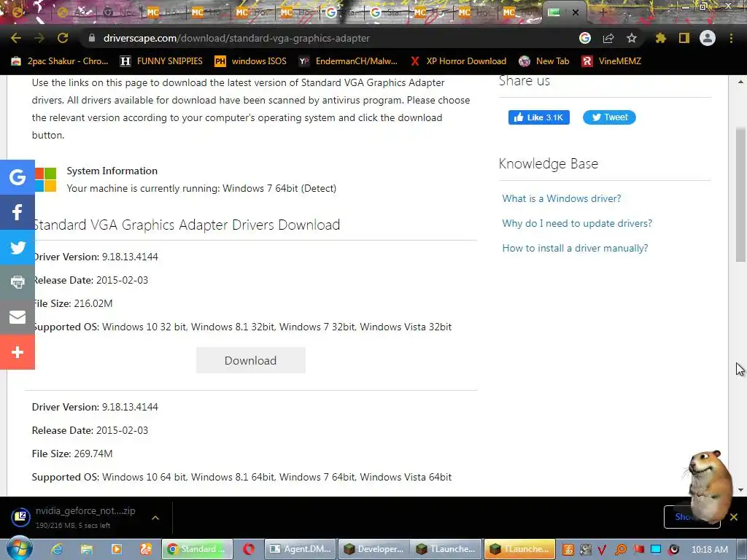Screen dimensions: 747x560
Task: Click the blue monitor tray icon
Action: click(656, 550)
